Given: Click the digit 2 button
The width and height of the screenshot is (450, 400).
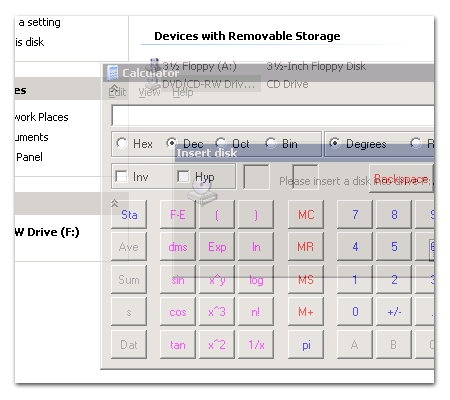Looking at the screenshot, I should (x=394, y=279).
